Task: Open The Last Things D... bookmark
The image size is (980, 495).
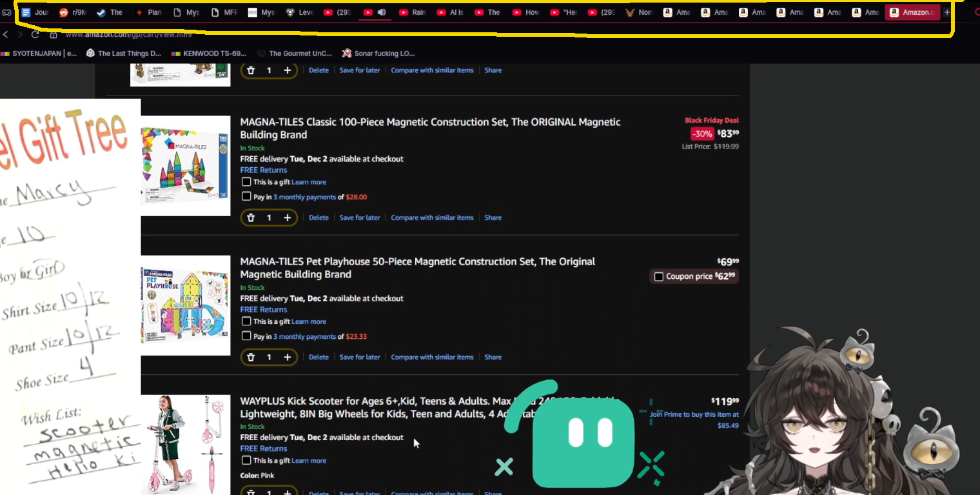Action: pyautogui.click(x=123, y=54)
